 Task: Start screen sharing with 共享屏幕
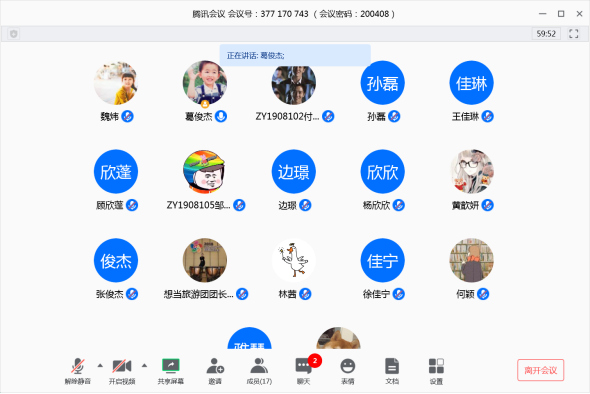pos(170,370)
